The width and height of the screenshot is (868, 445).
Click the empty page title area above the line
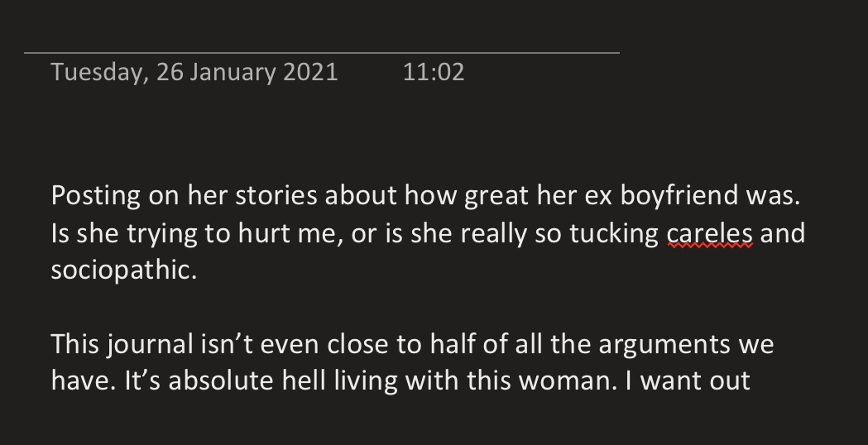click(321, 33)
